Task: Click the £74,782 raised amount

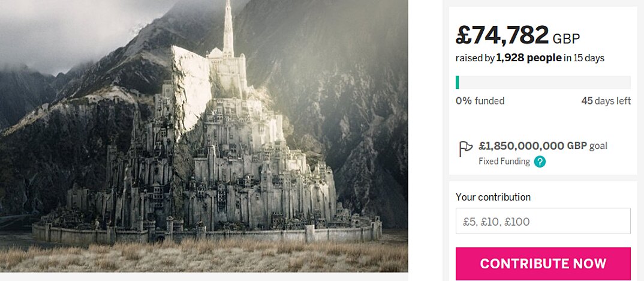Action: [x=502, y=35]
